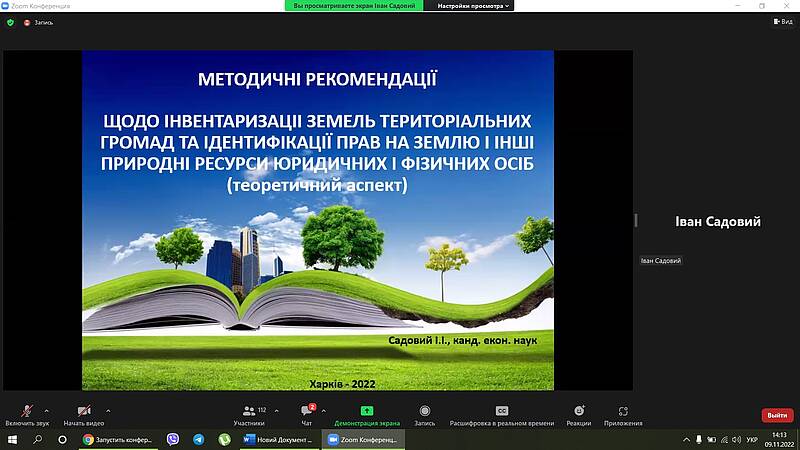The image size is (800, 450).
Task: Open Windows taskbar search
Action: [37, 439]
